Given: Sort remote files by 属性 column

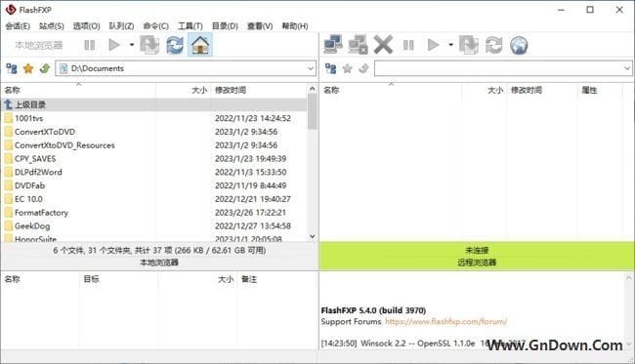Looking at the screenshot, I should (x=601, y=90).
